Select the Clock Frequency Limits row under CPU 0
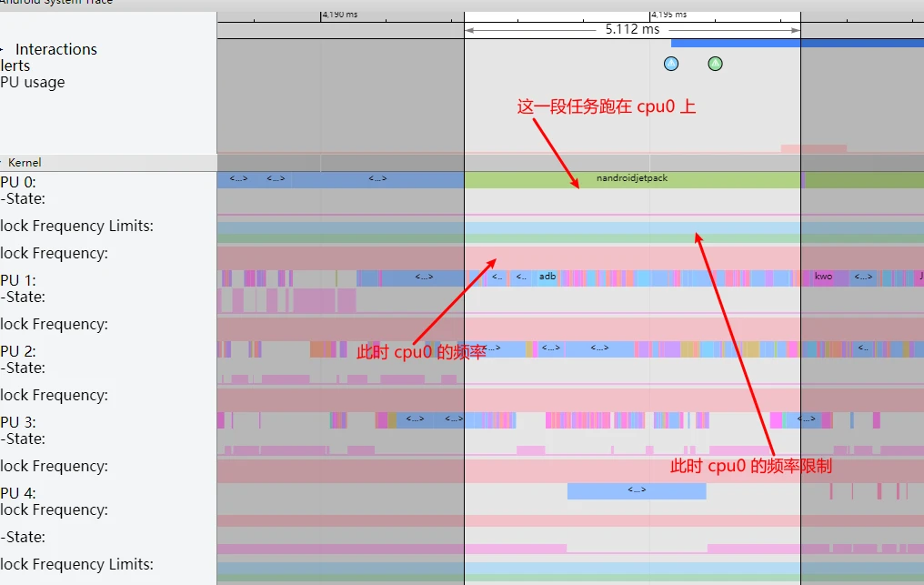 coord(77,226)
